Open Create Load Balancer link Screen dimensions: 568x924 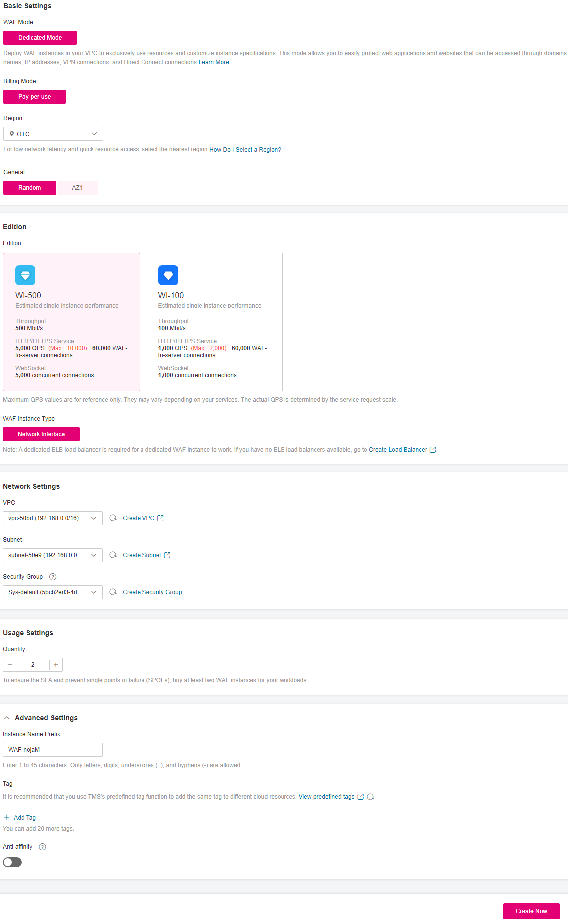398,450
